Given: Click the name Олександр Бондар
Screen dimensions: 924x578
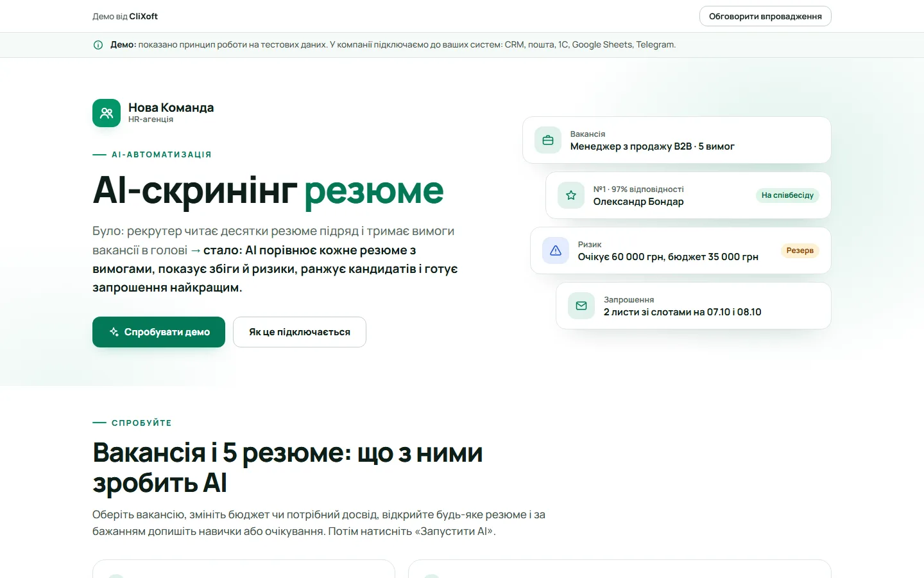Looking at the screenshot, I should (638, 202).
